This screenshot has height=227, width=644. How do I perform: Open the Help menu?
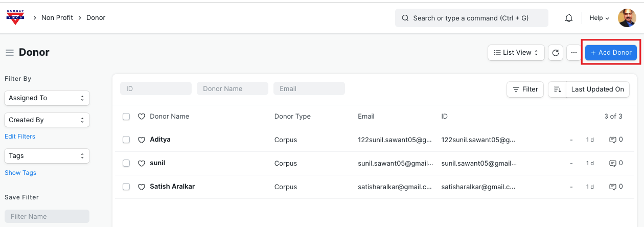tap(599, 18)
